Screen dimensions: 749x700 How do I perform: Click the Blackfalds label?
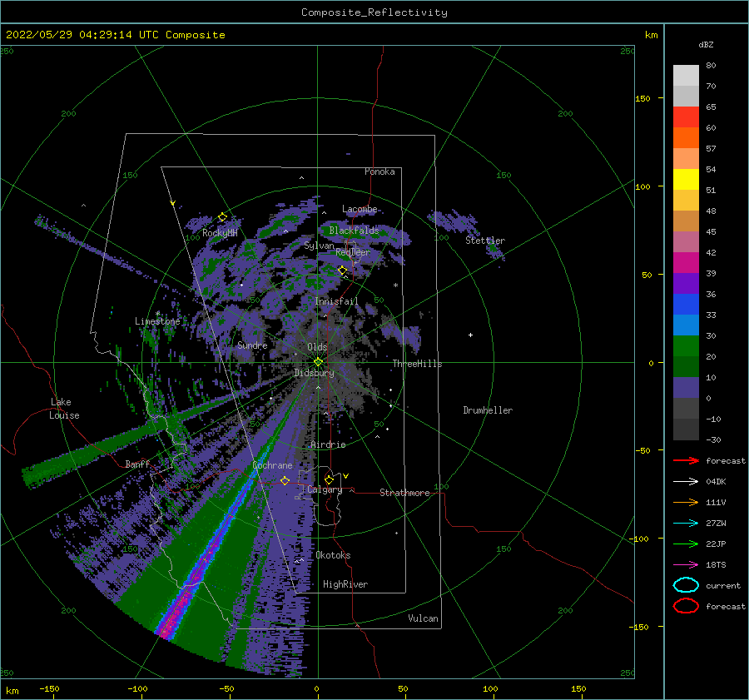click(354, 231)
